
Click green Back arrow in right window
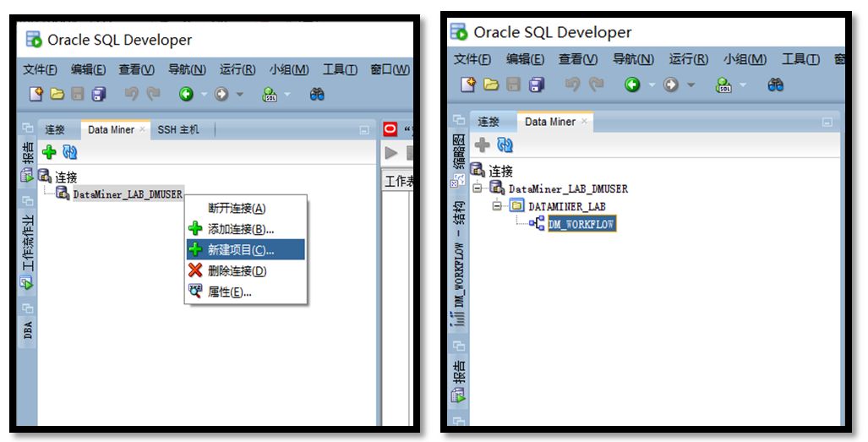(632, 84)
